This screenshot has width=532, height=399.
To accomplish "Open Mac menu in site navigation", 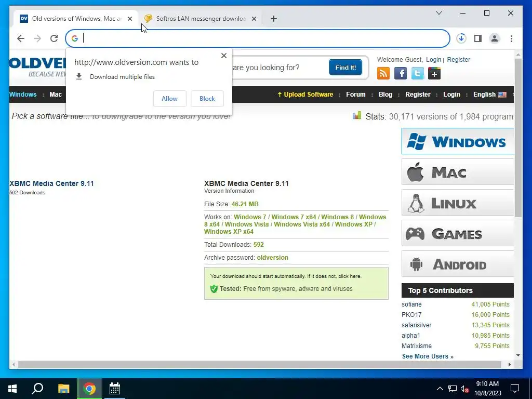I will [x=56, y=95].
